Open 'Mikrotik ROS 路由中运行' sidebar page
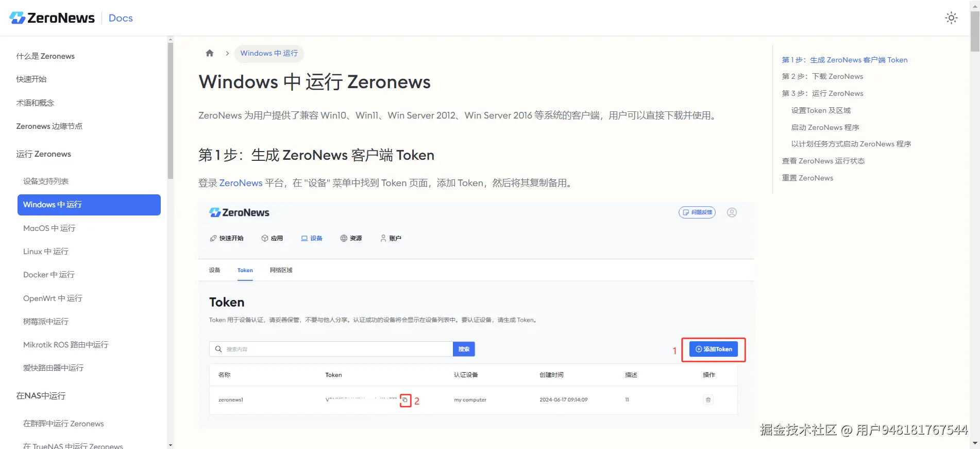 66,345
